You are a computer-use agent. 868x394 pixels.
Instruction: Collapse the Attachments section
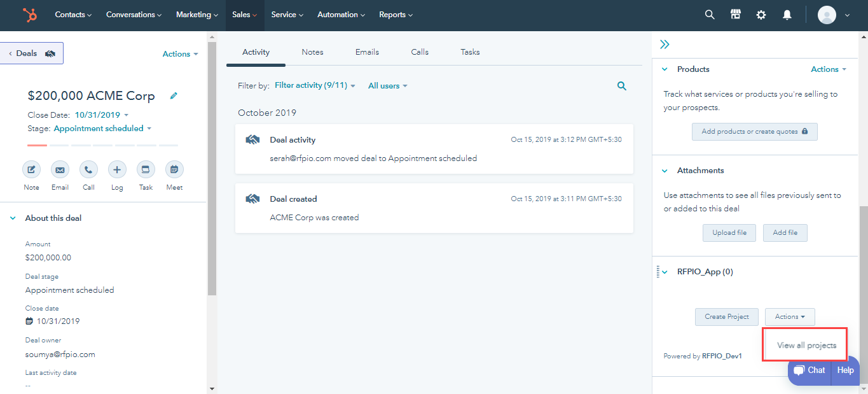(x=665, y=171)
